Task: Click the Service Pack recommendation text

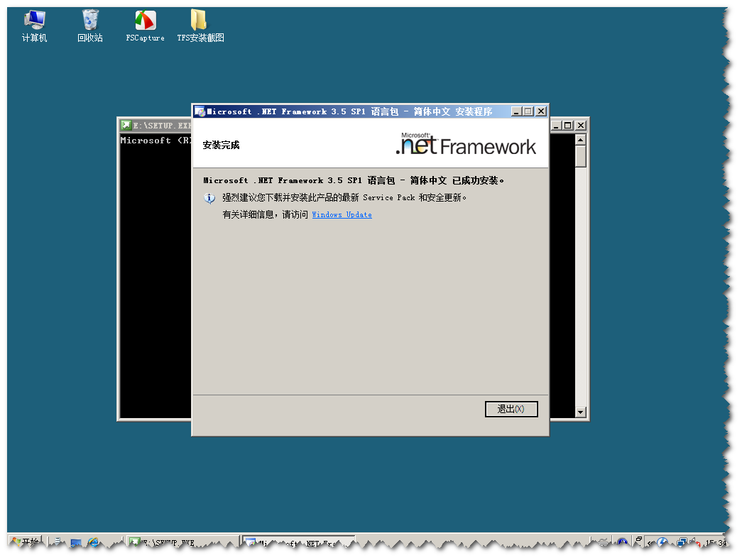Action: [344, 198]
